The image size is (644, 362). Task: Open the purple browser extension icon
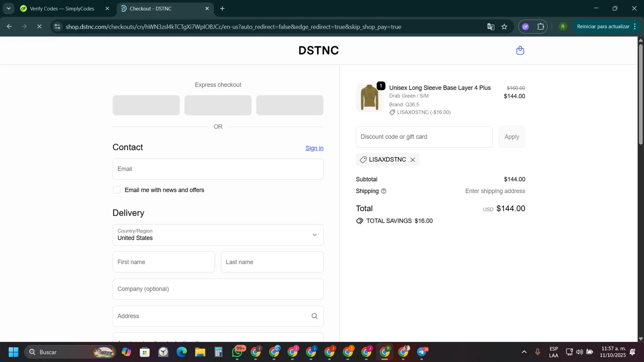pos(526,27)
